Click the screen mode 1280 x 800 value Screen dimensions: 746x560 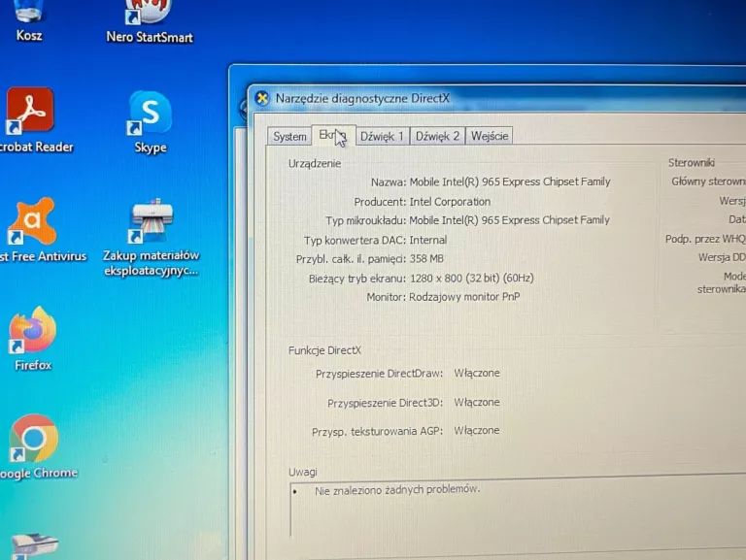coord(471,279)
